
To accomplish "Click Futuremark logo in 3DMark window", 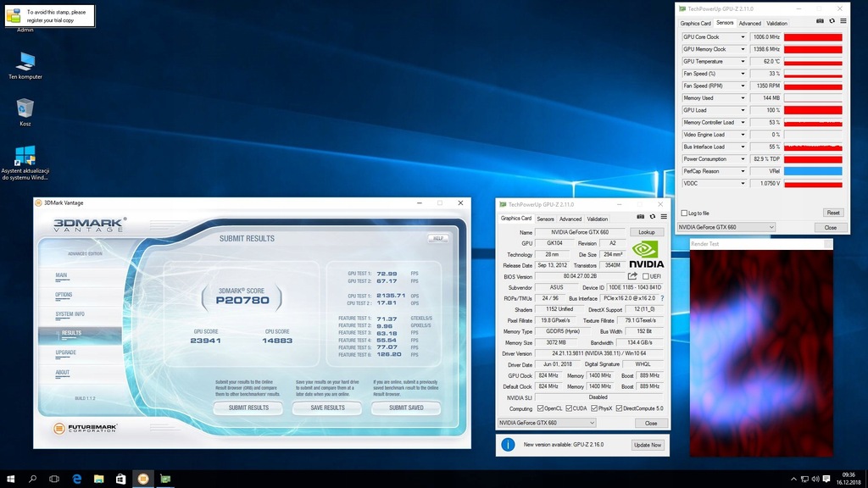I will click(x=86, y=428).
